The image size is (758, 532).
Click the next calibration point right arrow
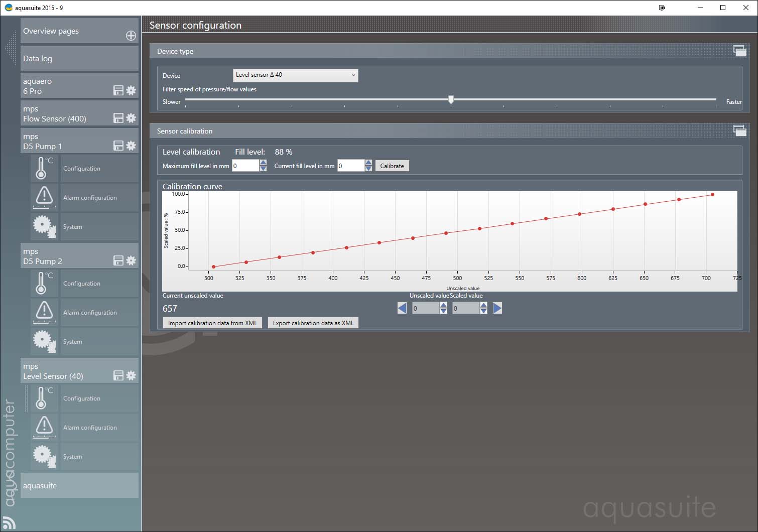pyautogui.click(x=497, y=308)
